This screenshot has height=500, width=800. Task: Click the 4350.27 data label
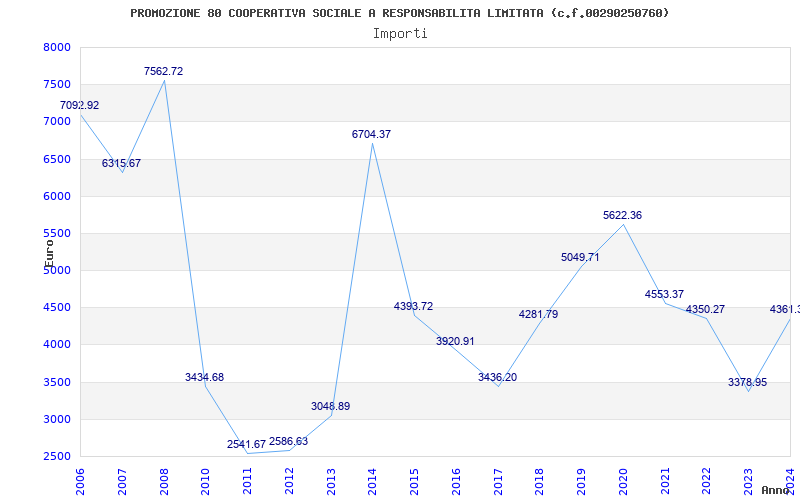705,310
